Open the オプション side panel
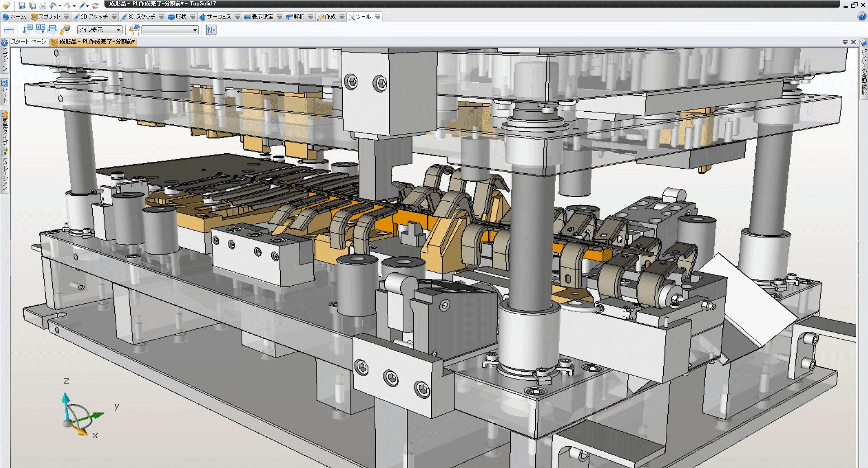 (x=5, y=56)
